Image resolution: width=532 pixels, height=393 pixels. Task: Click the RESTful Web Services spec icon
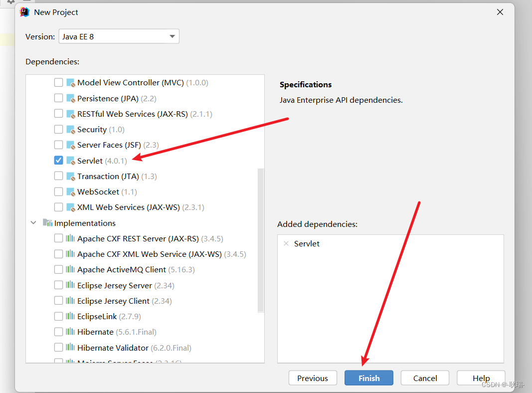71,114
